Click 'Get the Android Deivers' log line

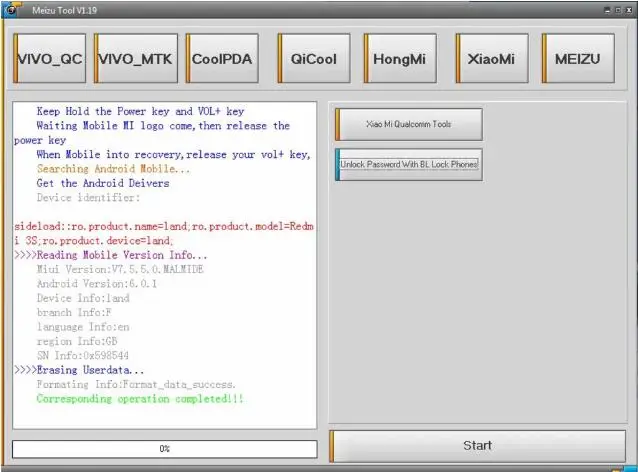tap(103, 183)
